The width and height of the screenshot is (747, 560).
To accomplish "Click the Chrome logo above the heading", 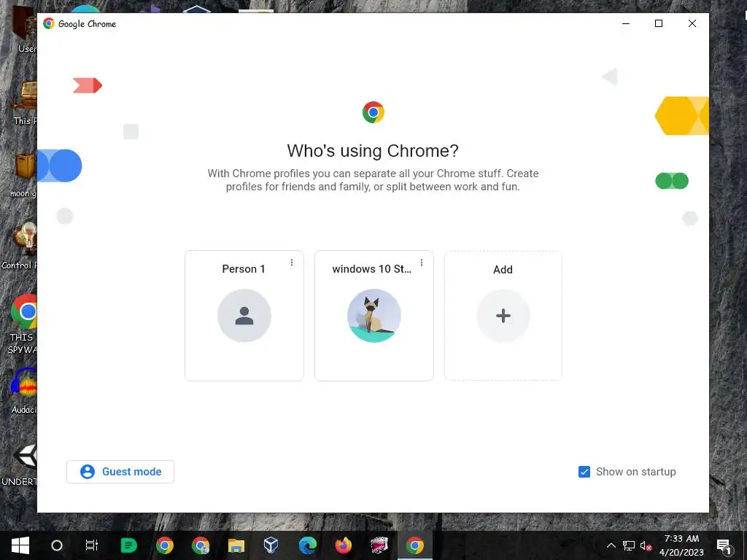I will (x=373, y=112).
